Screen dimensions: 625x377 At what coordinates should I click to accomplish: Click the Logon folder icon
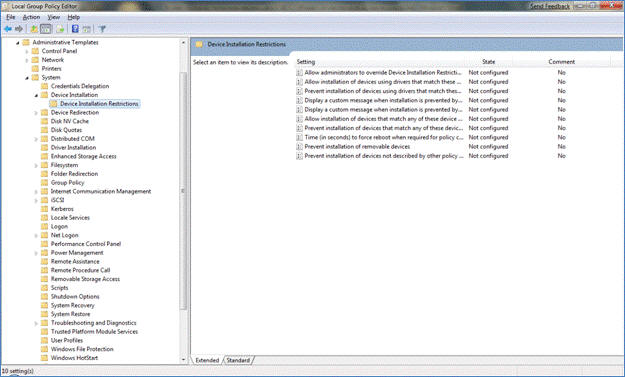coord(45,226)
